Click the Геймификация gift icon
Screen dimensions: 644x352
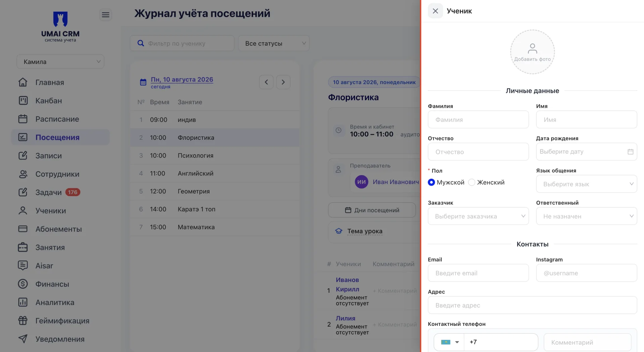23,320
